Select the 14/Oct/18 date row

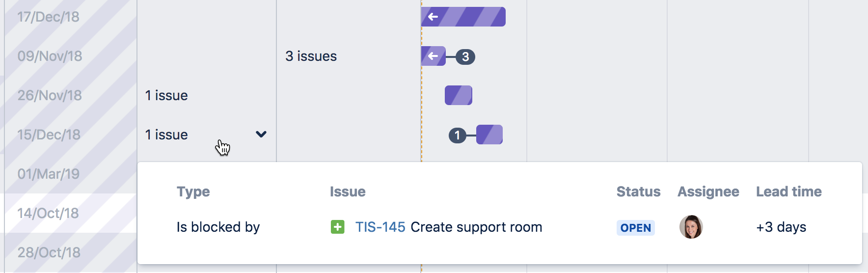click(x=71, y=213)
